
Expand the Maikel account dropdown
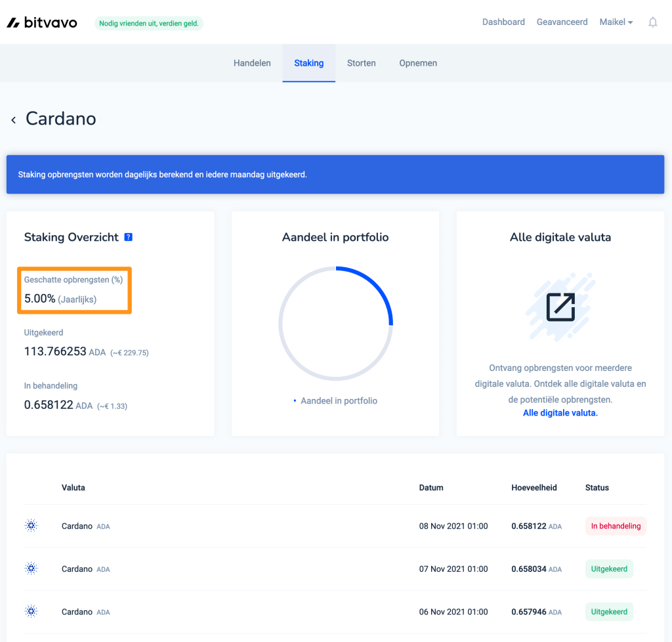click(616, 22)
